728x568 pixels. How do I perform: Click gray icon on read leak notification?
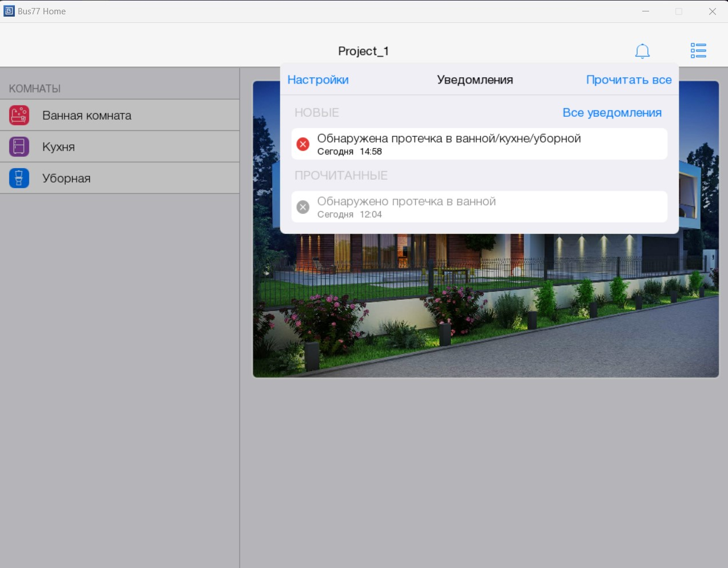pyautogui.click(x=303, y=207)
